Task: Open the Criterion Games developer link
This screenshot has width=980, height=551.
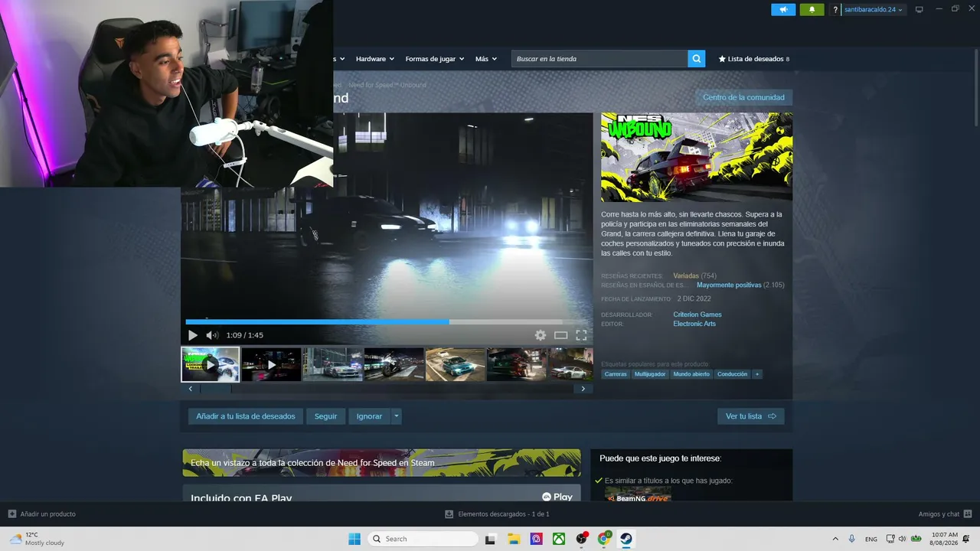Action: point(697,315)
